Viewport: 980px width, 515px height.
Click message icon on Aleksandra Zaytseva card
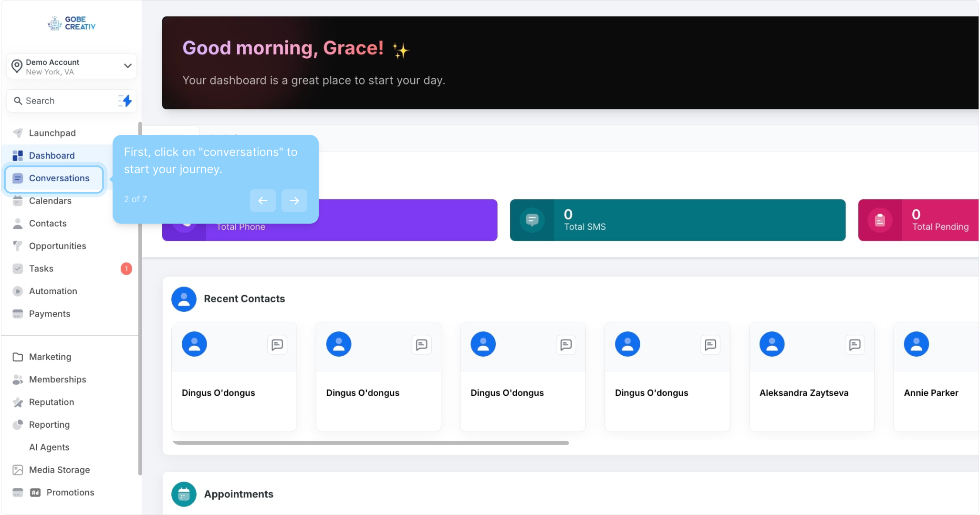pyautogui.click(x=855, y=345)
